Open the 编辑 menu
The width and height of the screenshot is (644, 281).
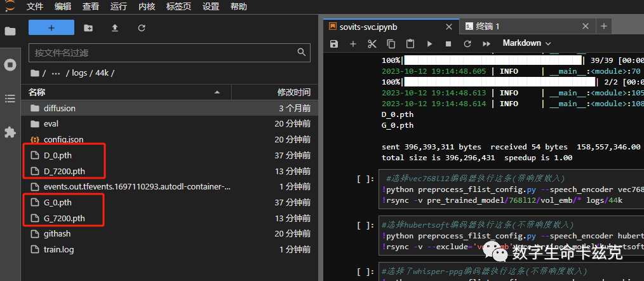coord(62,6)
